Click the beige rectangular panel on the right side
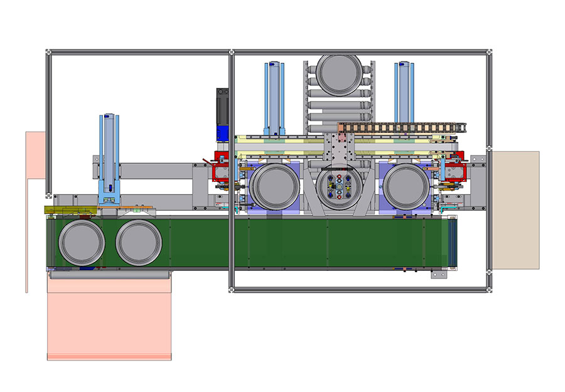The image size is (565, 392). click(515, 209)
